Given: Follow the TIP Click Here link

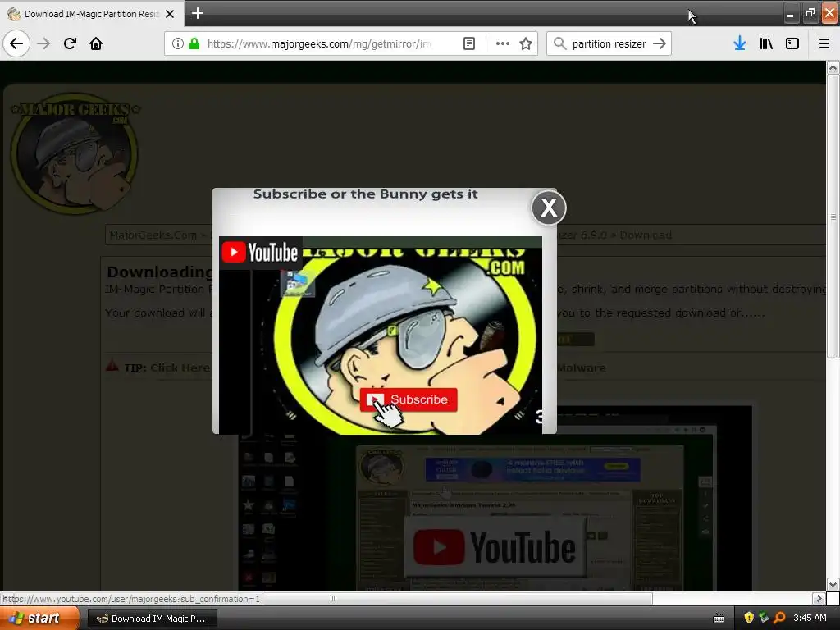Looking at the screenshot, I should pyautogui.click(x=180, y=368).
